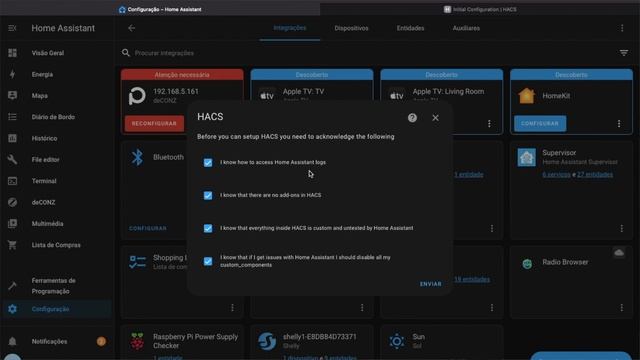This screenshot has height=360, width=640.
Task: Select the Configuração – Home Assistant browser tab
Action: point(160,9)
